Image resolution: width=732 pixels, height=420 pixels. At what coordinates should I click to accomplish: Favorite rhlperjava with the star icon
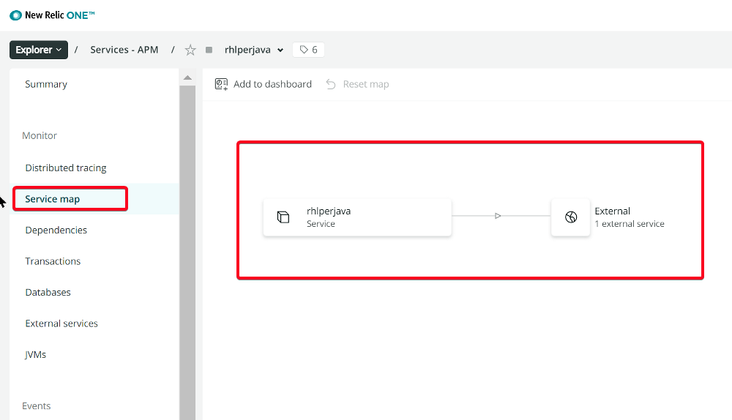tap(190, 50)
